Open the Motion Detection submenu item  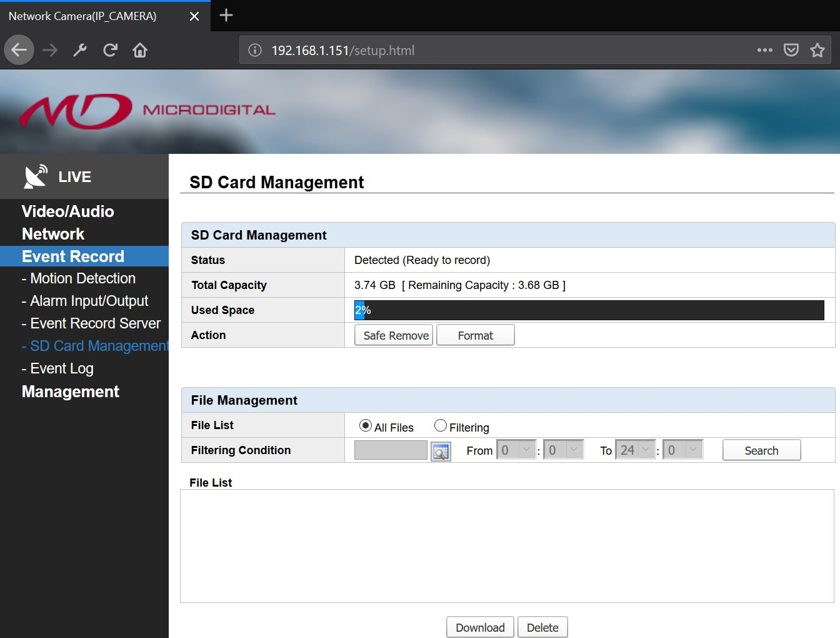[79, 278]
